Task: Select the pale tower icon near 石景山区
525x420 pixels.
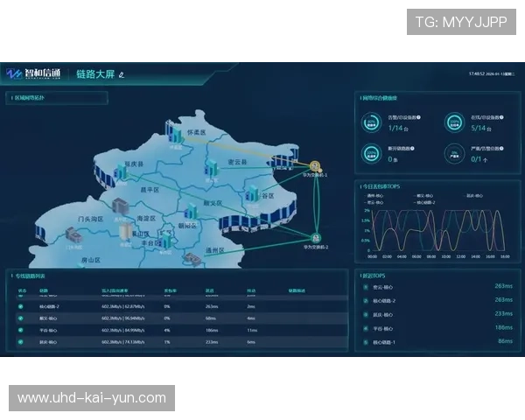Action: [125, 232]
